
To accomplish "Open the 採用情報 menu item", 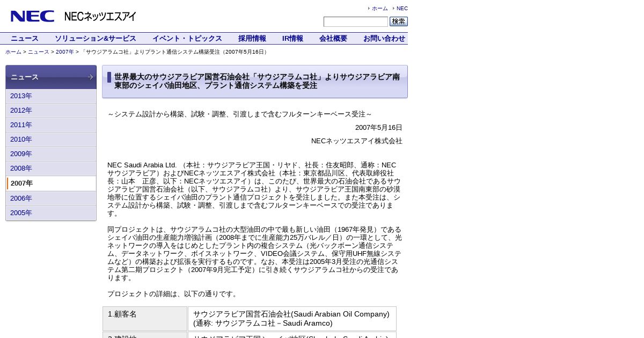I will pos(252,39).
